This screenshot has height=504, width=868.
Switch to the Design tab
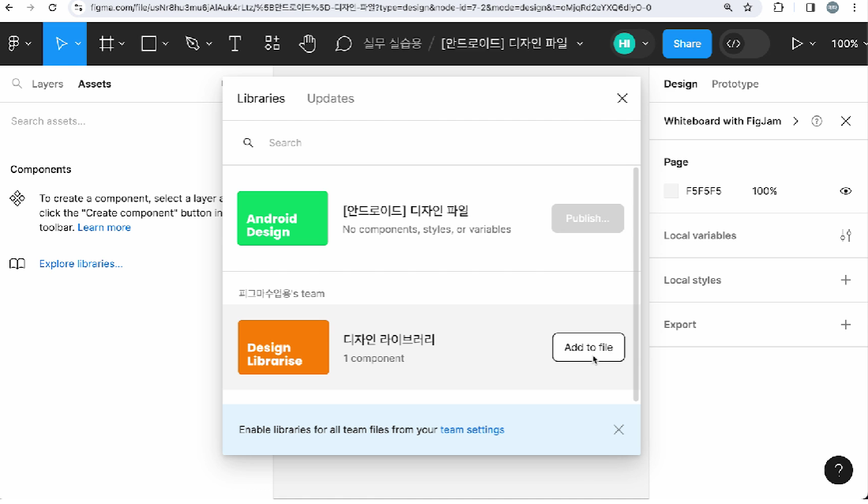tap(680, 84)
